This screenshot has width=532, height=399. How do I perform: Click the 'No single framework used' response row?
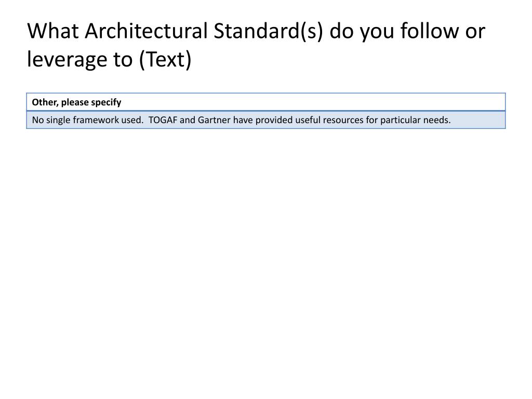click(x=266, y=120)
